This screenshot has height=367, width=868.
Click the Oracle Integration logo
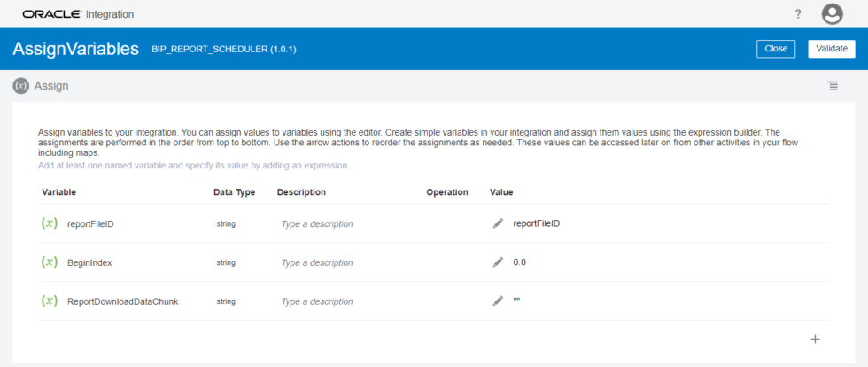pyautogui.click(x=78, y=14)
